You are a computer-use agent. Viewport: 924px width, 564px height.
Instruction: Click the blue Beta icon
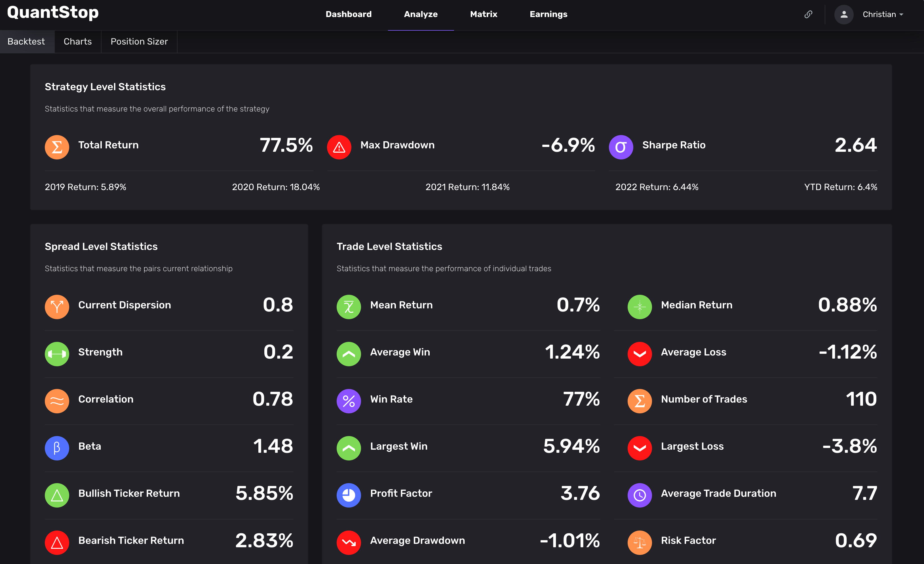(x=57, y=448)
